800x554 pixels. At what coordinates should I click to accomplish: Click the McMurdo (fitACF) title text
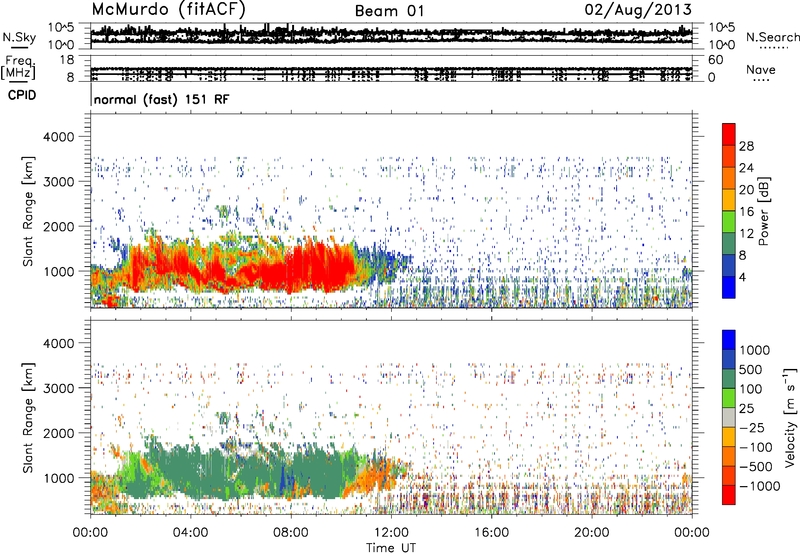pos(169,10)
